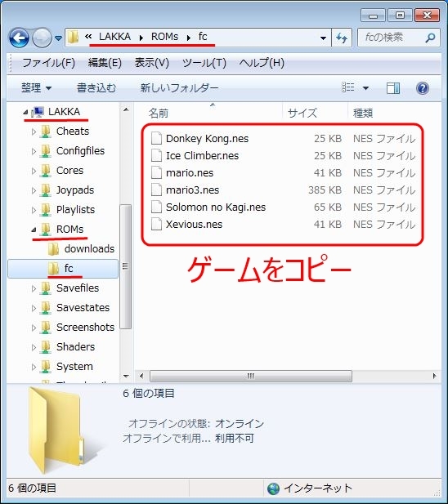Click the tree scrollbar up arrow
Viewport: 448px width, 504px height.
126,110
